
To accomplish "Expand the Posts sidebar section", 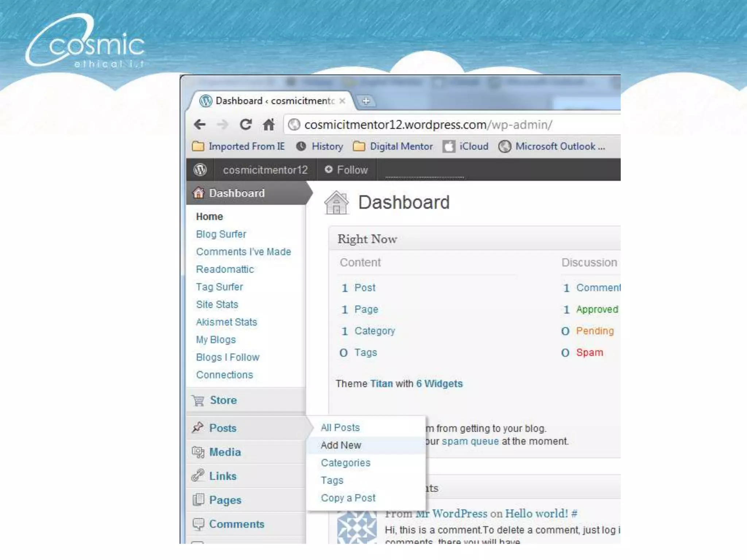I will (x=222, y=428).
